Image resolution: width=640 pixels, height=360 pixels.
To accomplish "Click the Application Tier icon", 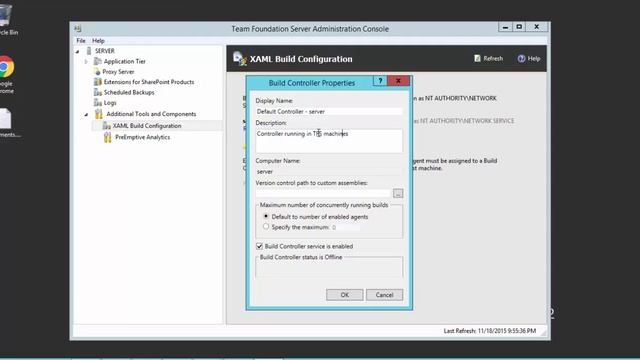I will (x=98, y=61).
